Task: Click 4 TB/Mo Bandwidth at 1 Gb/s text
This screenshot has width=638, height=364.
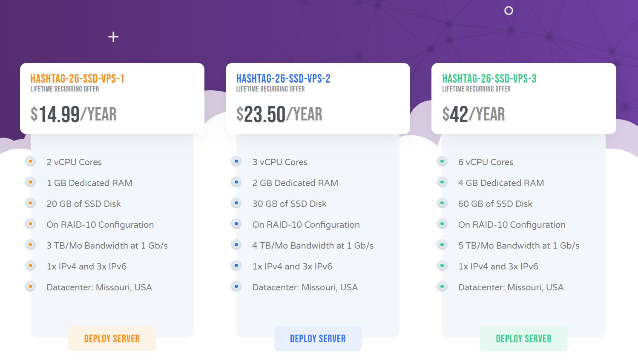Action: pos(313,246)
